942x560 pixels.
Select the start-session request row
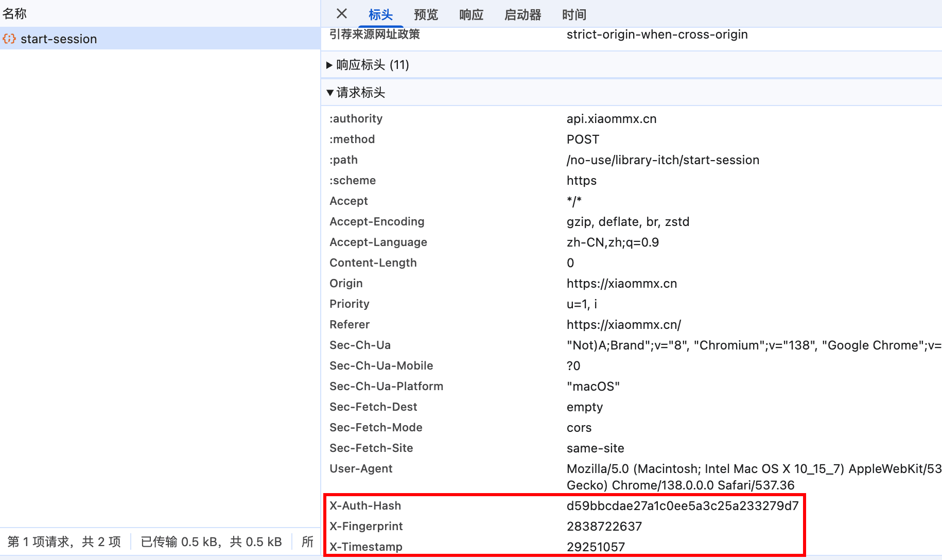coord(160,39)
